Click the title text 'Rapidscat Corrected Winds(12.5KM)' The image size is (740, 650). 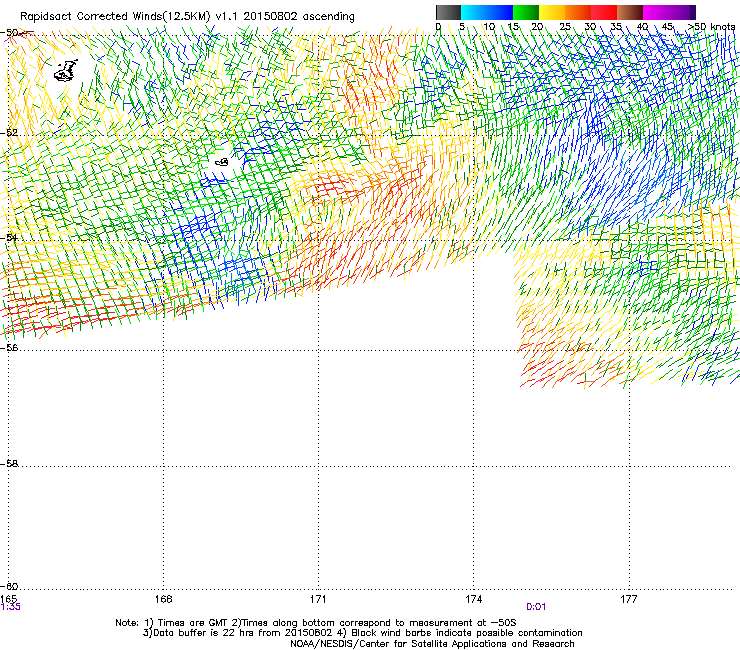115,17
